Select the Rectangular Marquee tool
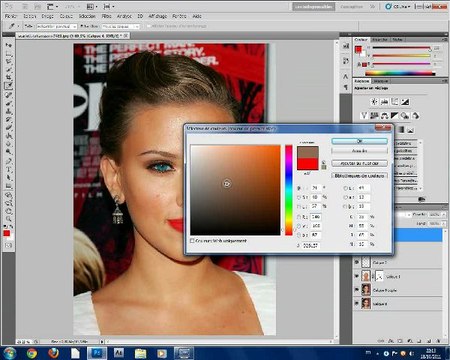 coord(9,53)
